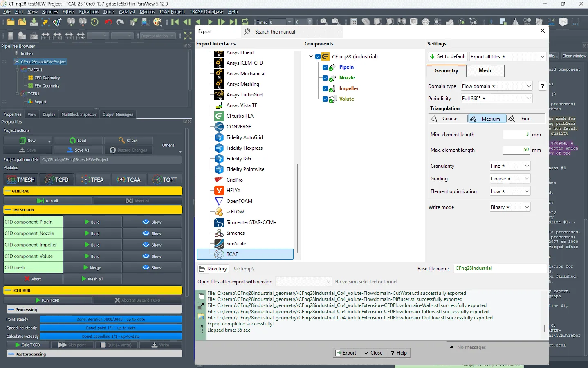Image resolution: width=588 pixels, height=368 pixels.
Task: Open the version selection dropdown
Action: click(303, 281)
